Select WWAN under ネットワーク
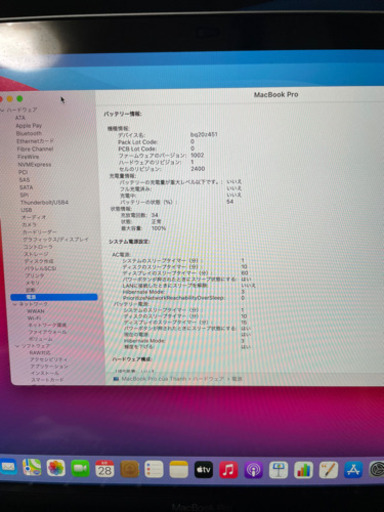The height and width of the screenshot is (512, 384). tap(36, 311)
